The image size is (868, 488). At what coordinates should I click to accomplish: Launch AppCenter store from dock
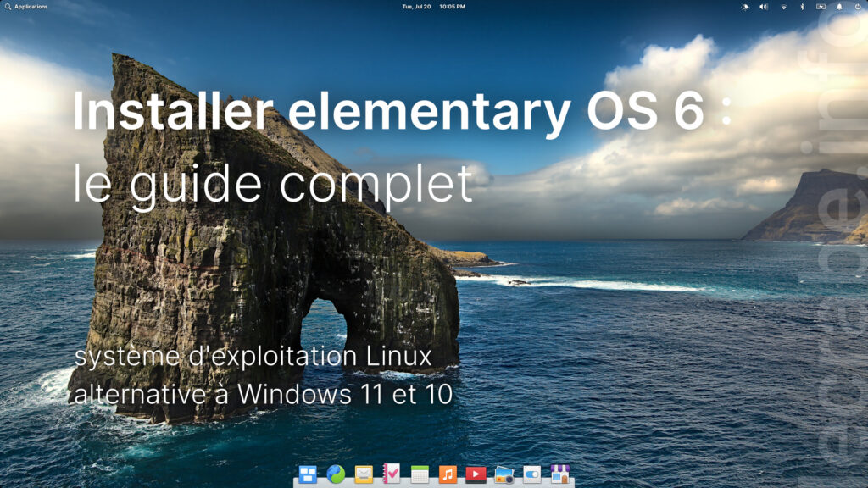(x=559, y=474)
